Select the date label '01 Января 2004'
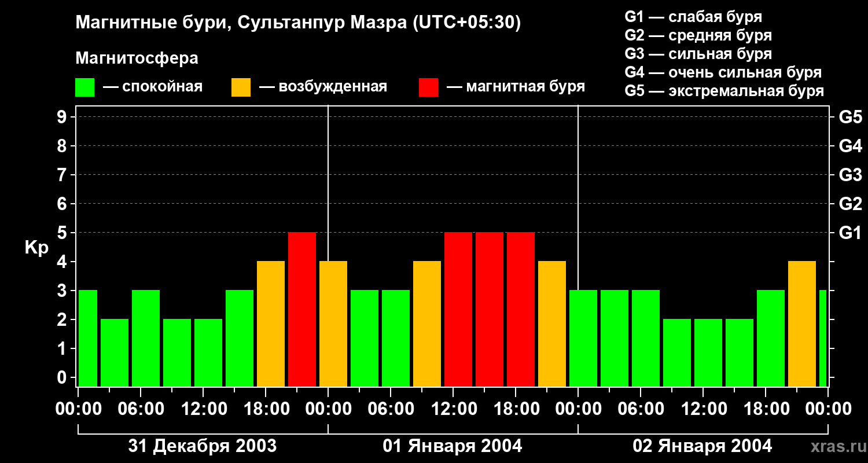The height and width of the screenshot is (463, 868). point(453,446)
